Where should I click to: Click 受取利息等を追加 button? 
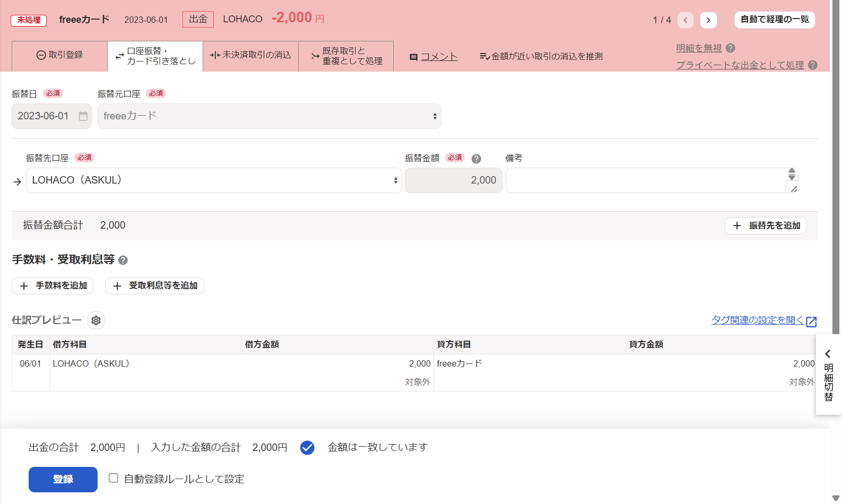point(154,286)
